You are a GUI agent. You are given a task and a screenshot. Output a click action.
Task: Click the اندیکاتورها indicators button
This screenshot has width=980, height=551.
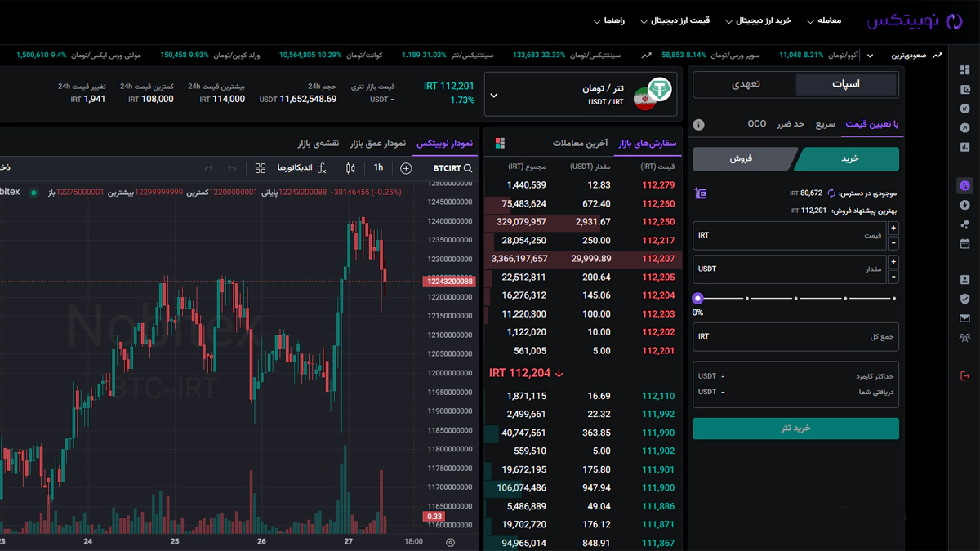click(296, 168)
